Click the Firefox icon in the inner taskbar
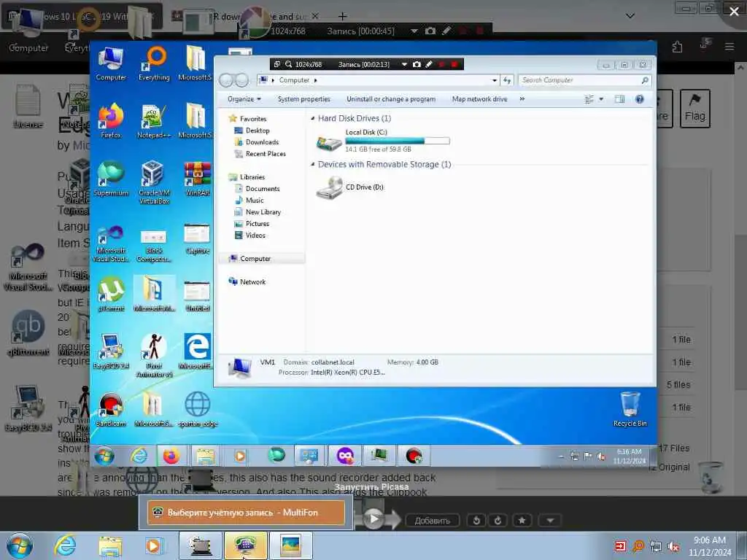 point(171,456)
